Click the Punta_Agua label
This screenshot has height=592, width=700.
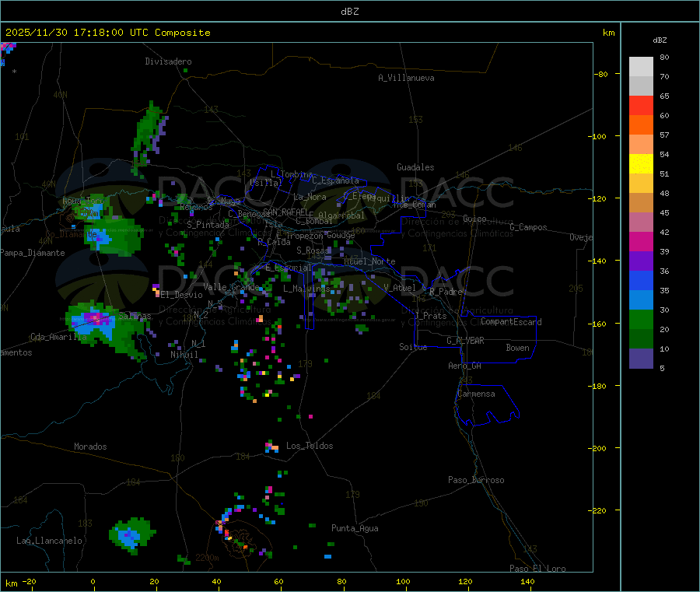coord(355,528)
